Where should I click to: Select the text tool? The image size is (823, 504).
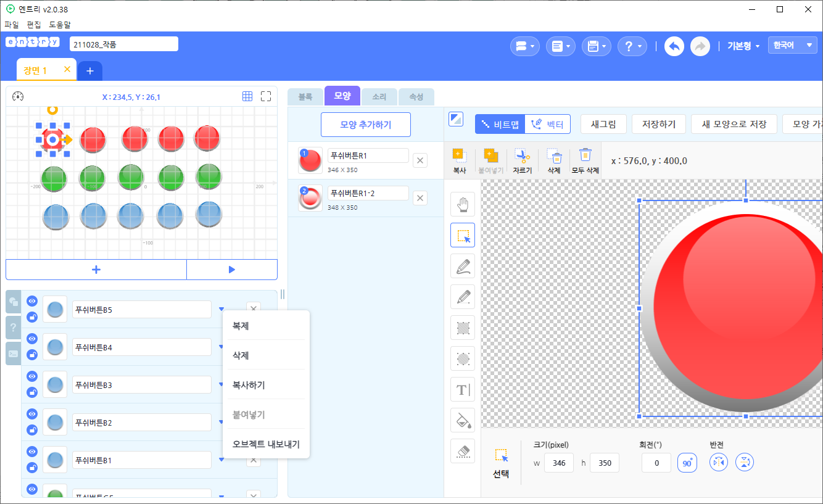463,389
